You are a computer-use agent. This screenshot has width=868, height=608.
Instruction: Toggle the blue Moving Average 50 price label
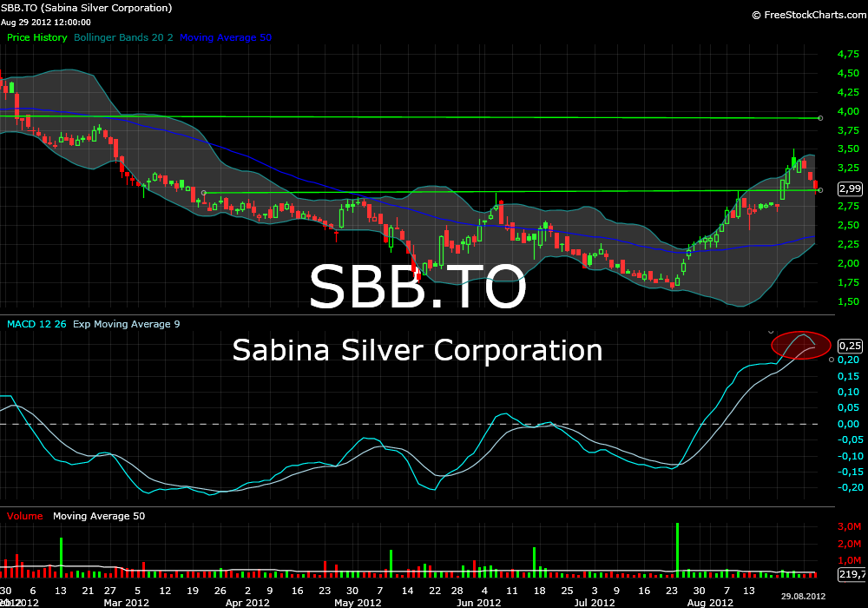click(x=226, y=37)
